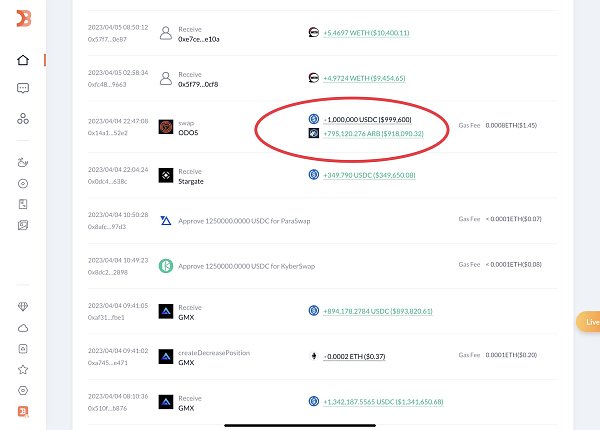Open the star favorites icon in sidebar
This screenshot has height=430, width=600.
(x=23, y=370)
